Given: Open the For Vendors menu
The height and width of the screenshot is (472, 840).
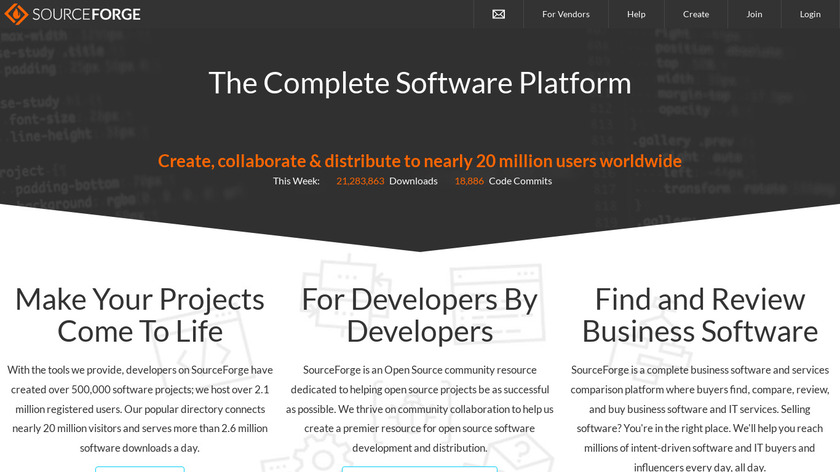Looking at the screenshot, I should [x=566, y=14].
